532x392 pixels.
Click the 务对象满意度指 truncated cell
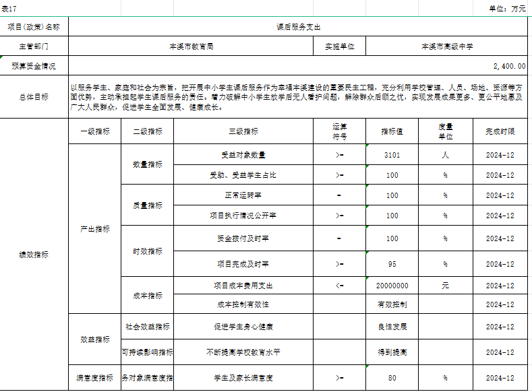(x=148, y=378)
